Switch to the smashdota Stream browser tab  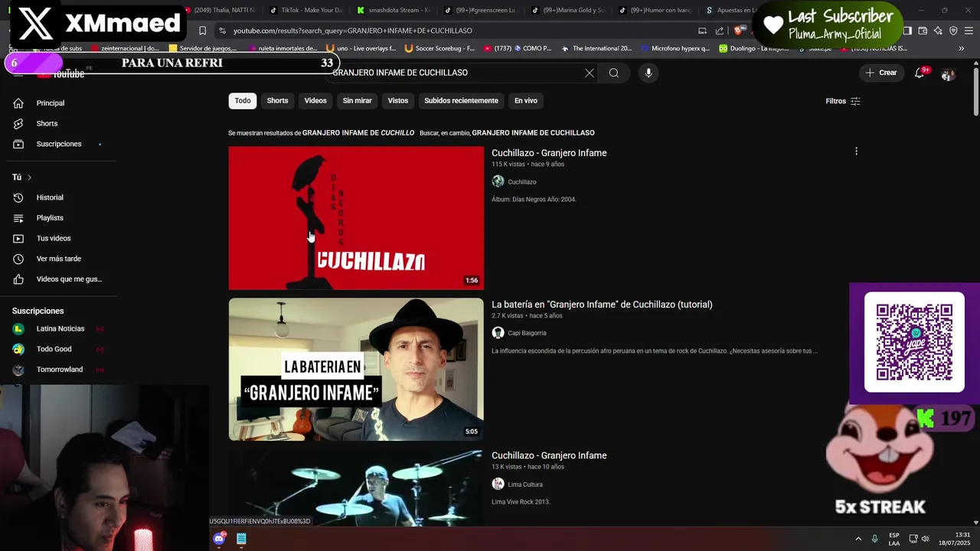(397, 10)
